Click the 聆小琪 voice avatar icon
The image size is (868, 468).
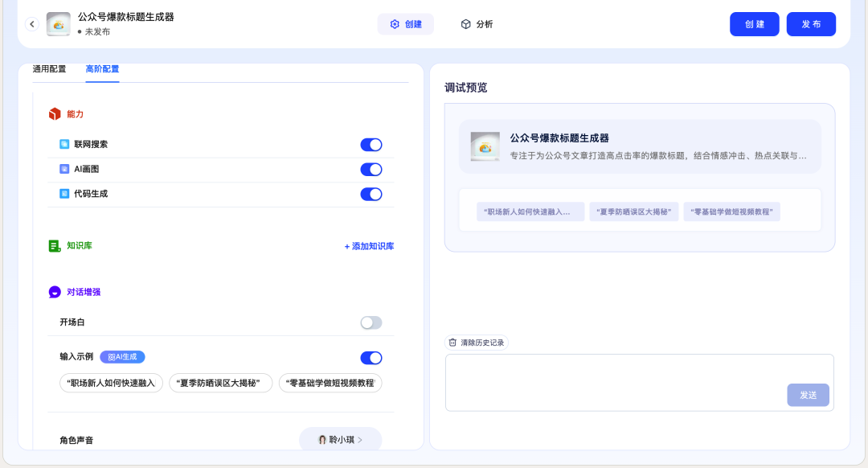[x=321, y=439]
